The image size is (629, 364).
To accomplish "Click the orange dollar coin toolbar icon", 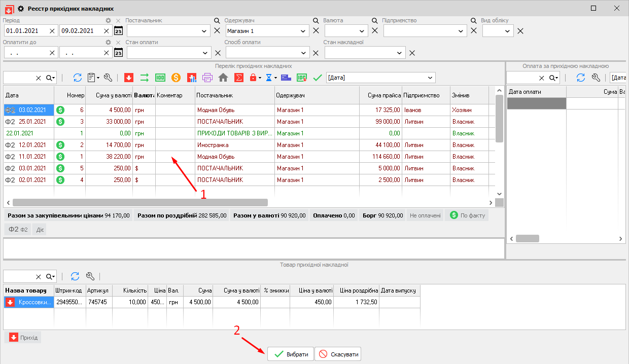I will point(176,78).
